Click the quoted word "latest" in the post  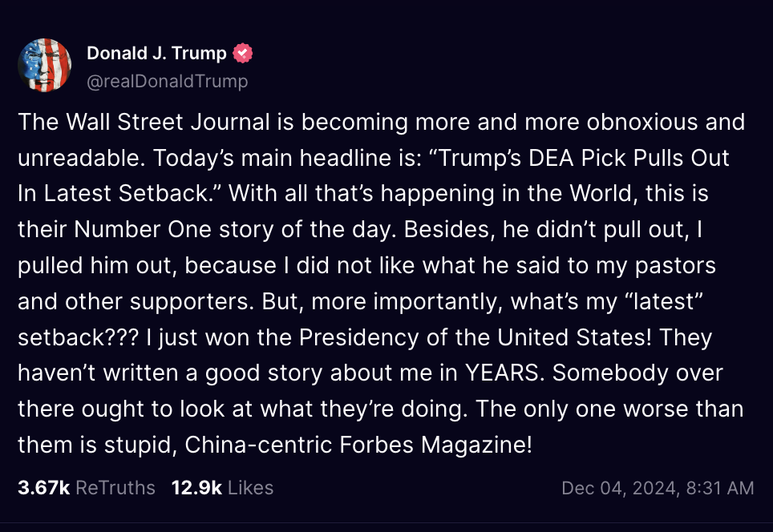click(667, 301)
